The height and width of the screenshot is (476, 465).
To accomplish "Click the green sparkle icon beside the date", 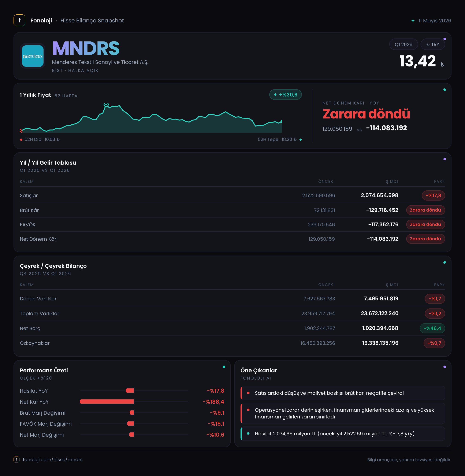I will coord(413,21).
